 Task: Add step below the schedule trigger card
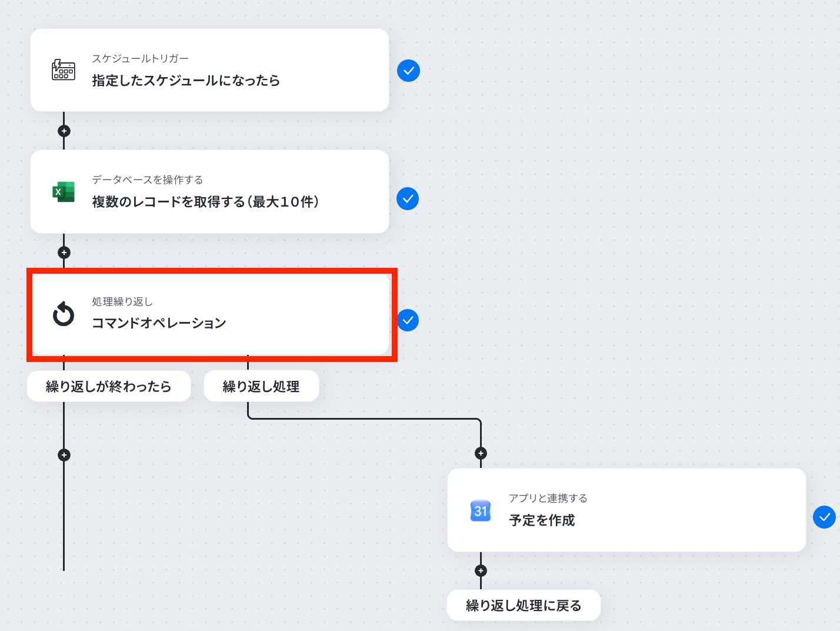64,131
